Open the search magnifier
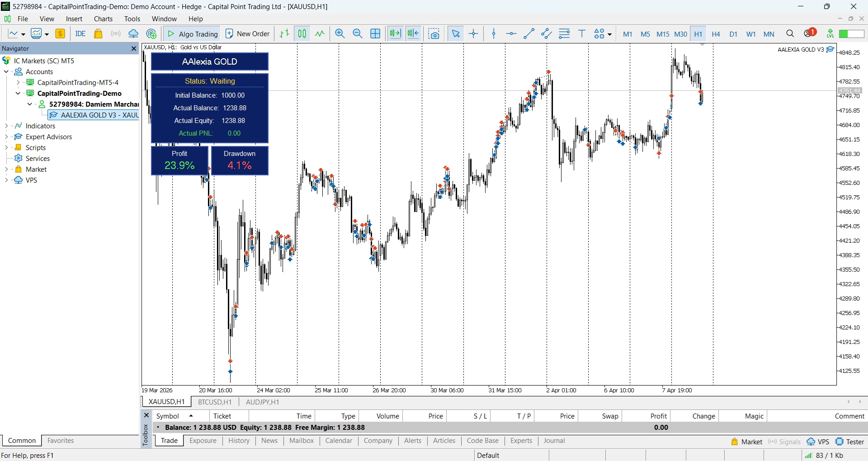 (790, 34)
